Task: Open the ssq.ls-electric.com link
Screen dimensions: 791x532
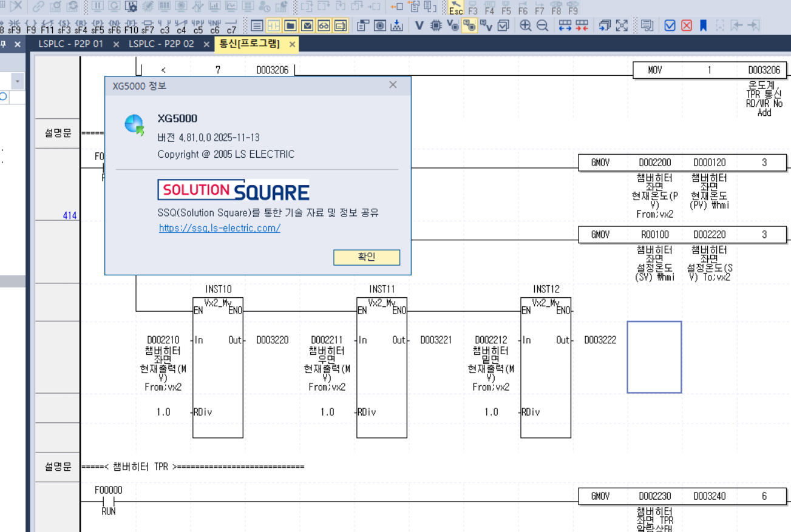Action: [220, 228]
